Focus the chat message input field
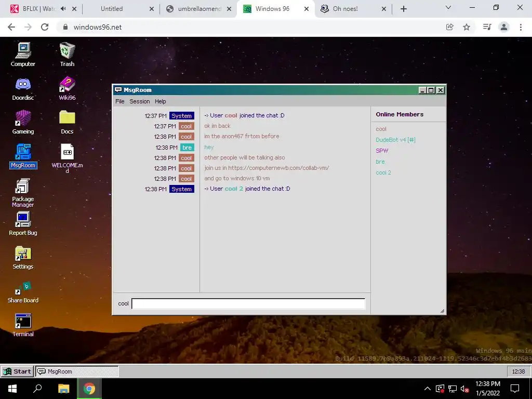The width and height of the screenshot is (532, 399). click(248, 303)
